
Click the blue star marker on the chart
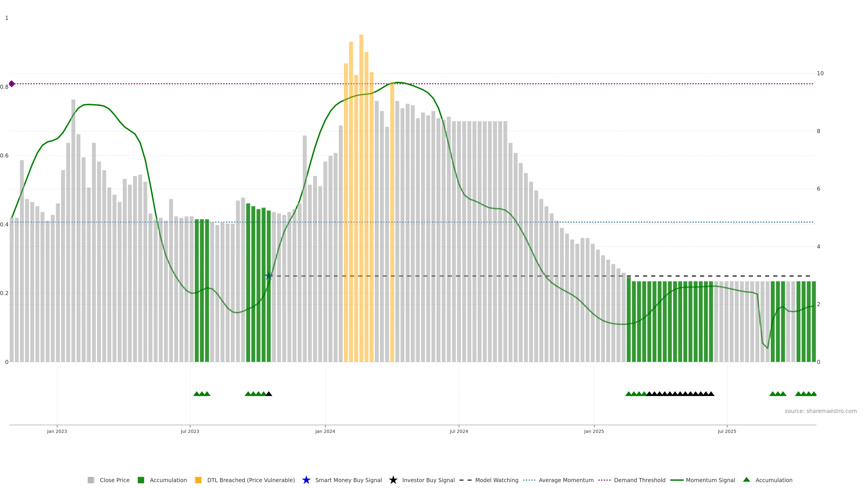tap(269, 276)
